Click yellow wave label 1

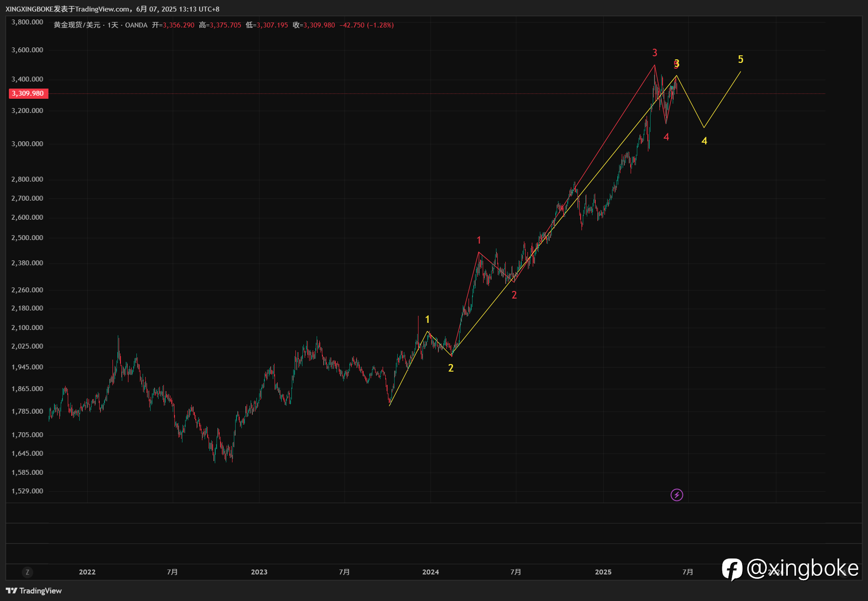(x=427, y=319)
